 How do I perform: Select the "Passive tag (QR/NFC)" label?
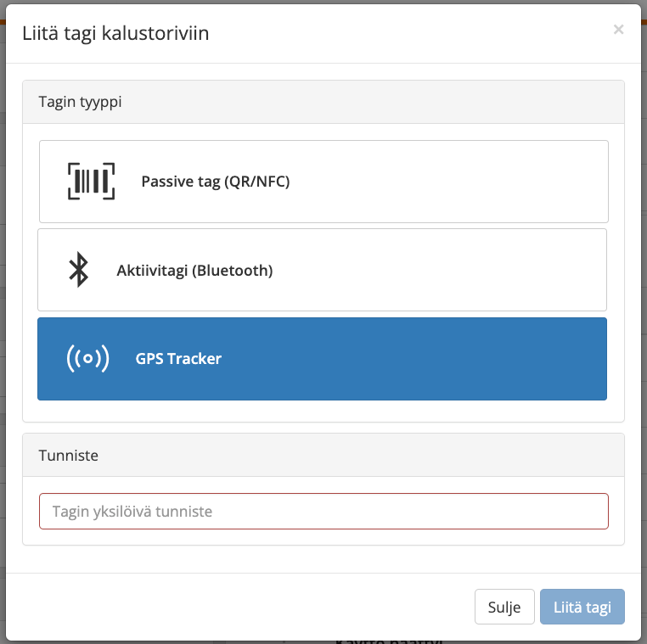pos(215,181)
